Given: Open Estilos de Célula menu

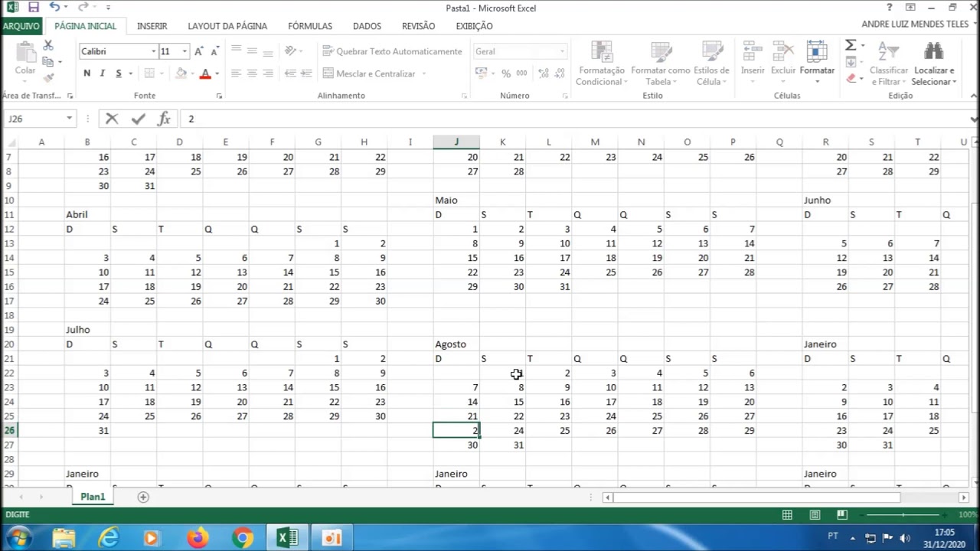Looking at the screenshot, I should point(711,63).
